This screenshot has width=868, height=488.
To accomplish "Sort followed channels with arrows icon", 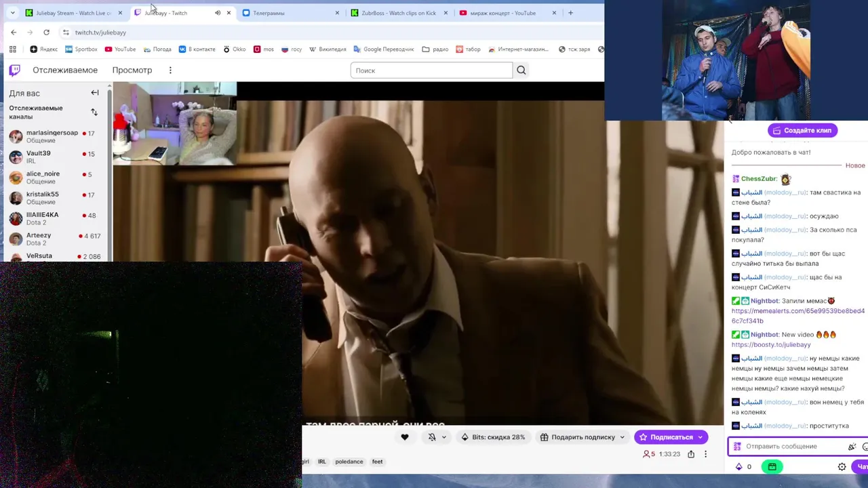I will pyautogui.click(x=94, y=112).
